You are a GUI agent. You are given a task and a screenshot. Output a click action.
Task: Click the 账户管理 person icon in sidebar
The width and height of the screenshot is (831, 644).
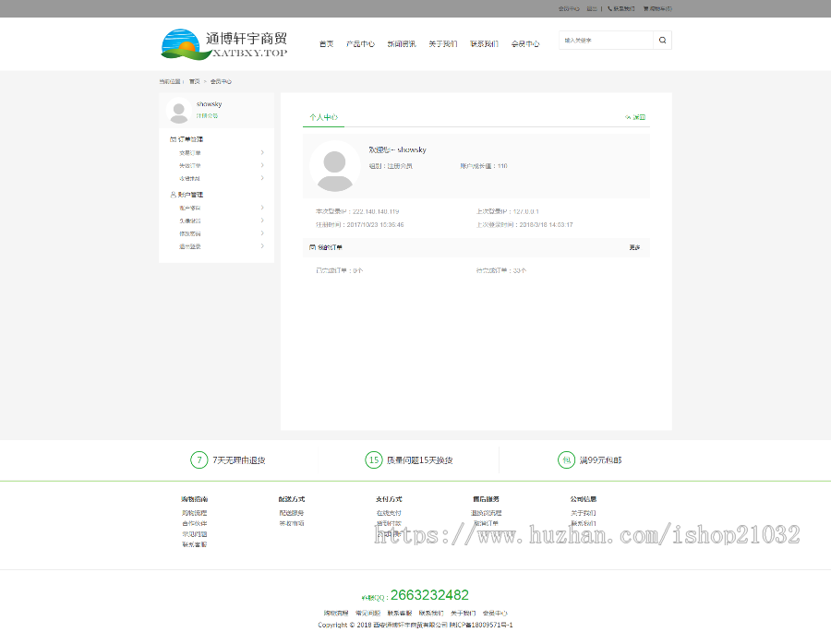(173, 194)
